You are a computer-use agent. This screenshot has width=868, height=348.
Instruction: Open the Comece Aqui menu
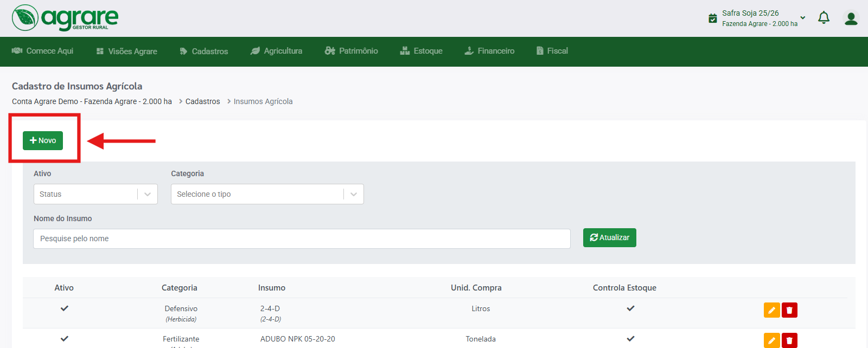click(43, 51)
